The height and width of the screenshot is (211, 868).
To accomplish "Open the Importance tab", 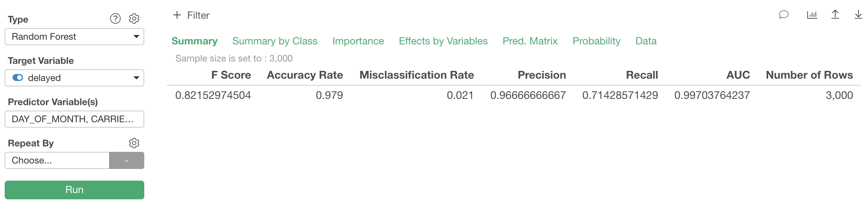I will click(358, 41).
